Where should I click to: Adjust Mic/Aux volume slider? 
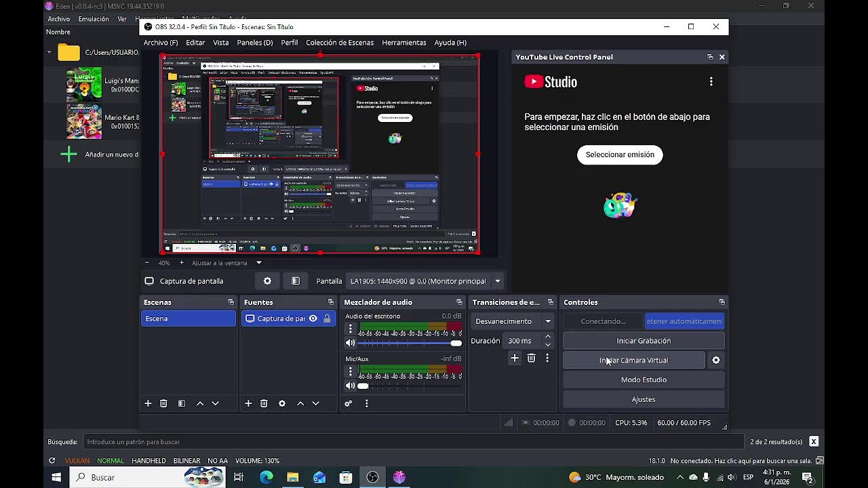(x=410, y=386)
